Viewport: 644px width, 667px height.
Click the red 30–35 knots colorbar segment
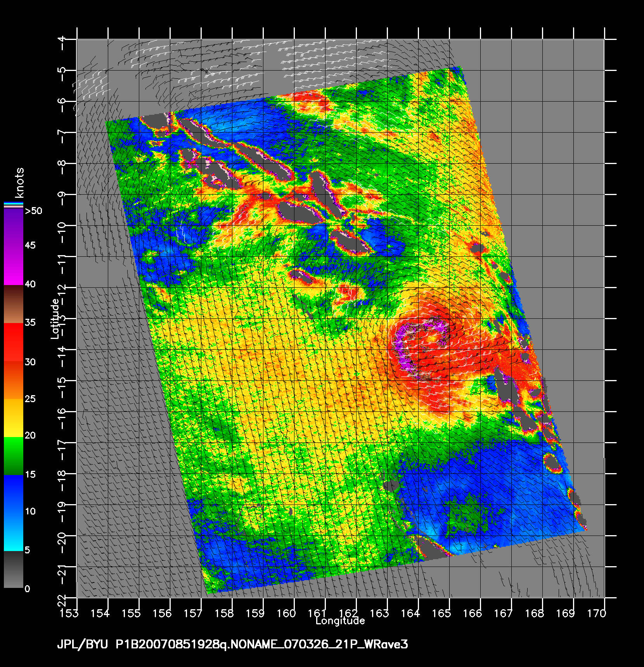[14, 343]
